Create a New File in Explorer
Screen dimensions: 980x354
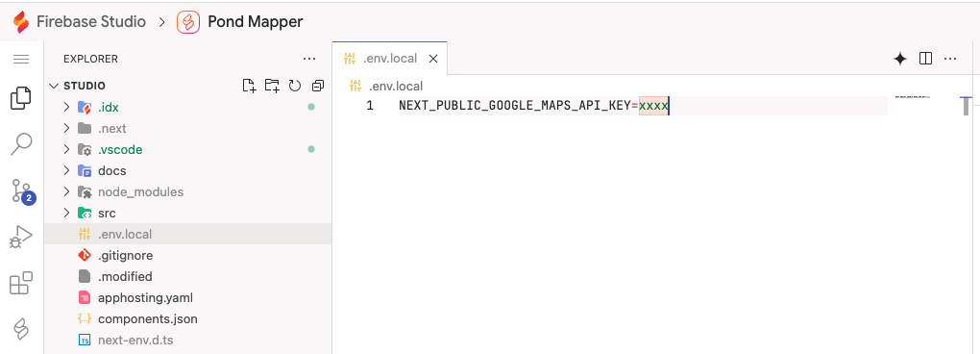(x=250, y=86)
